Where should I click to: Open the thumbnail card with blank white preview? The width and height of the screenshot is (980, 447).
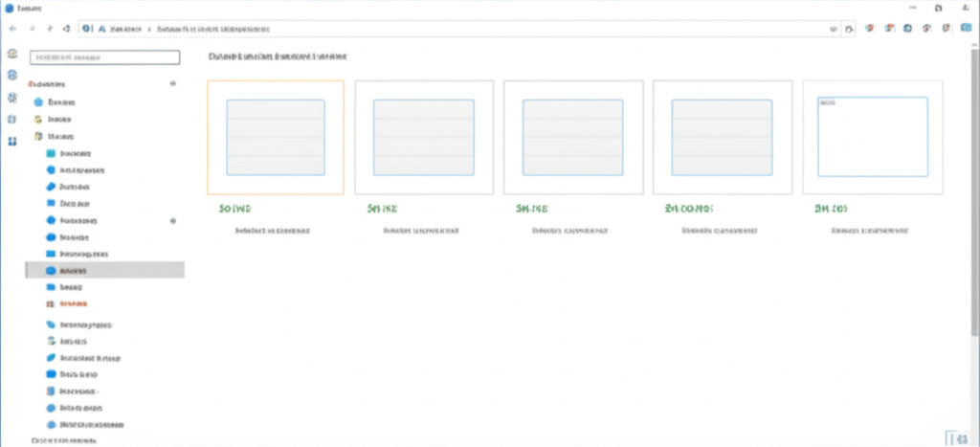pos(873,137)
